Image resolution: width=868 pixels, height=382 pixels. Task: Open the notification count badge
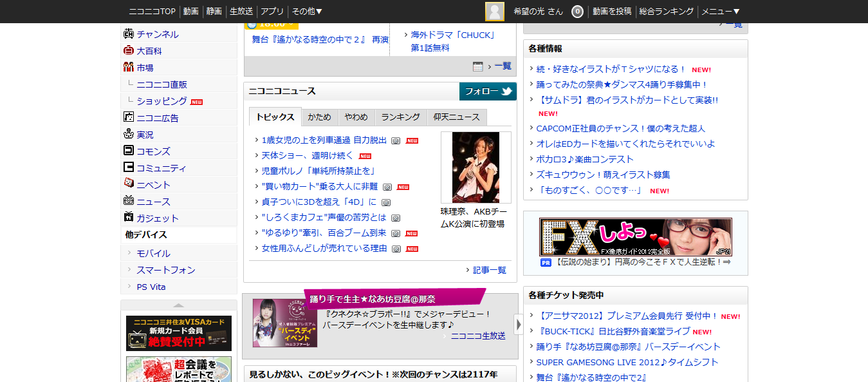577,12
